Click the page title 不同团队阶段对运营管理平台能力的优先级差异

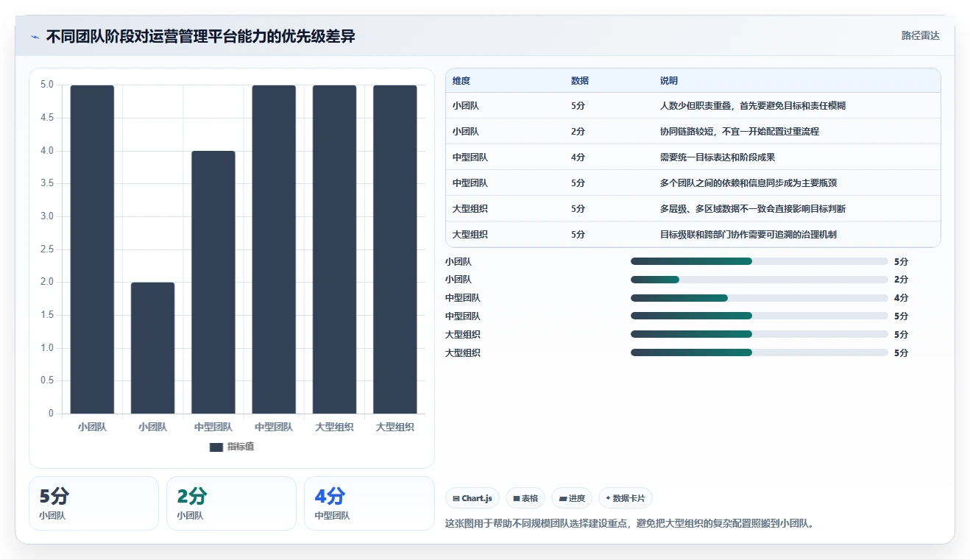(x=201, y=36)
